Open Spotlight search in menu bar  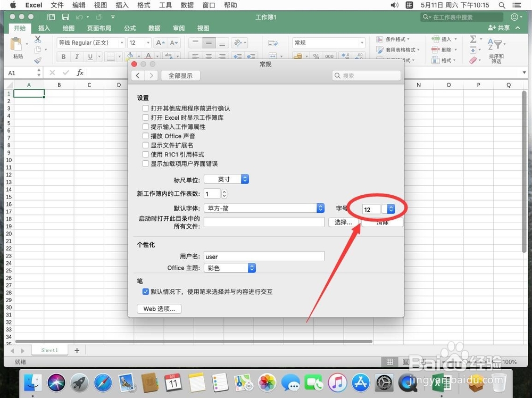click(x=502, y=5)
